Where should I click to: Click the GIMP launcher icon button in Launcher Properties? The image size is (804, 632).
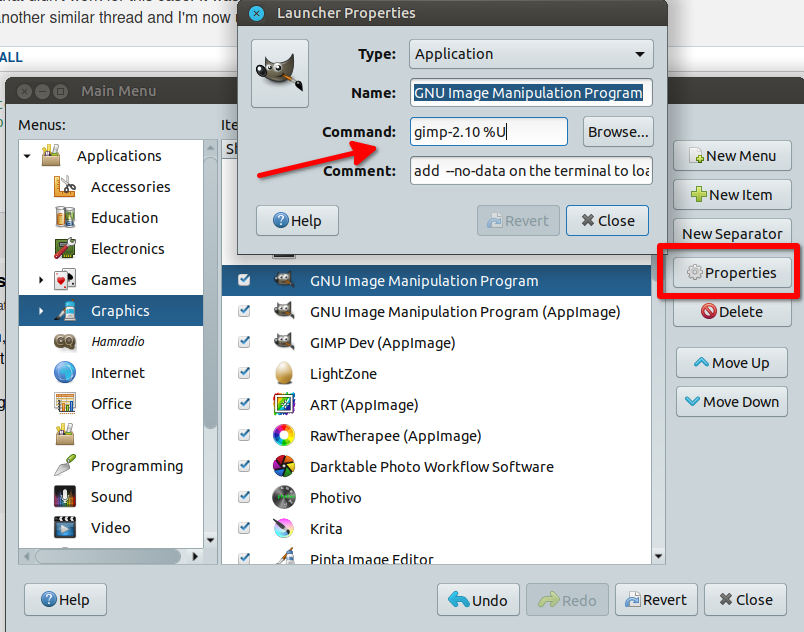280,73
